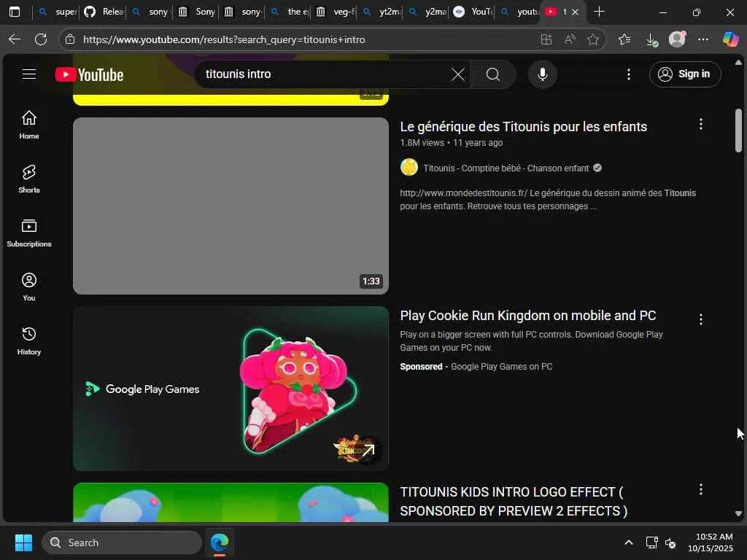
Task: Open Subscriptions in the sidebar
Action: tap(29, 233)
